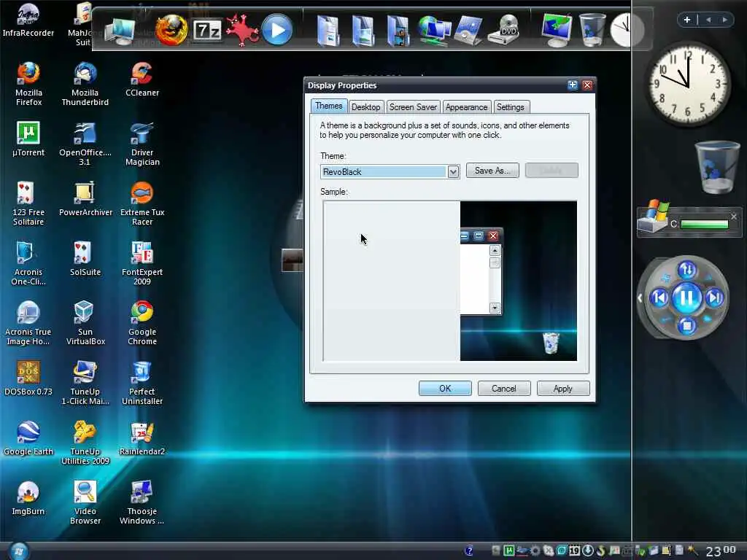Click the shuffle arrows button on media gadget

(687, 270)
